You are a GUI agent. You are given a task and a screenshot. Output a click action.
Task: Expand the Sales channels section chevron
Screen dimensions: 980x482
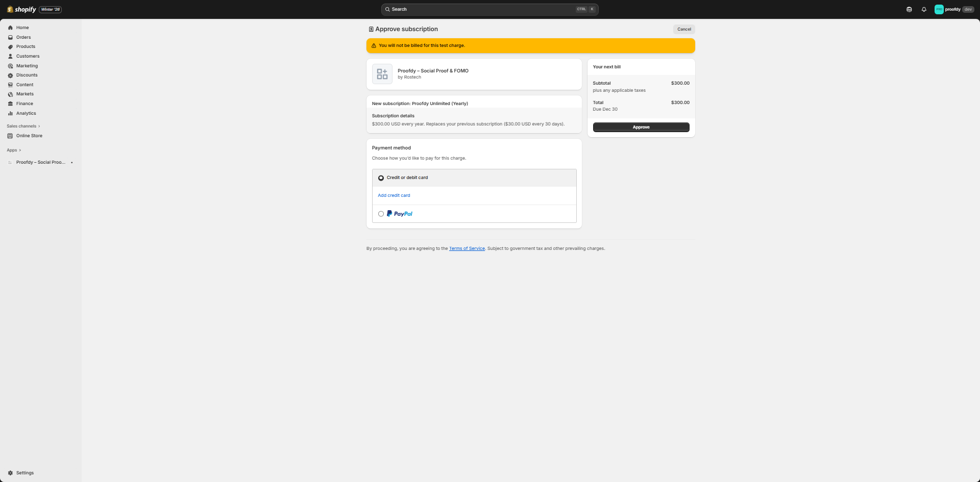(x=39, y=126)
